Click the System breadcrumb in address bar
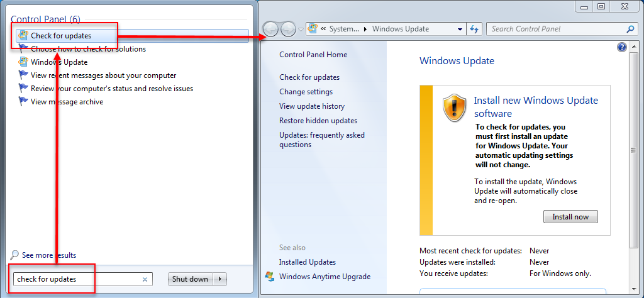 (x=344, y=29)
